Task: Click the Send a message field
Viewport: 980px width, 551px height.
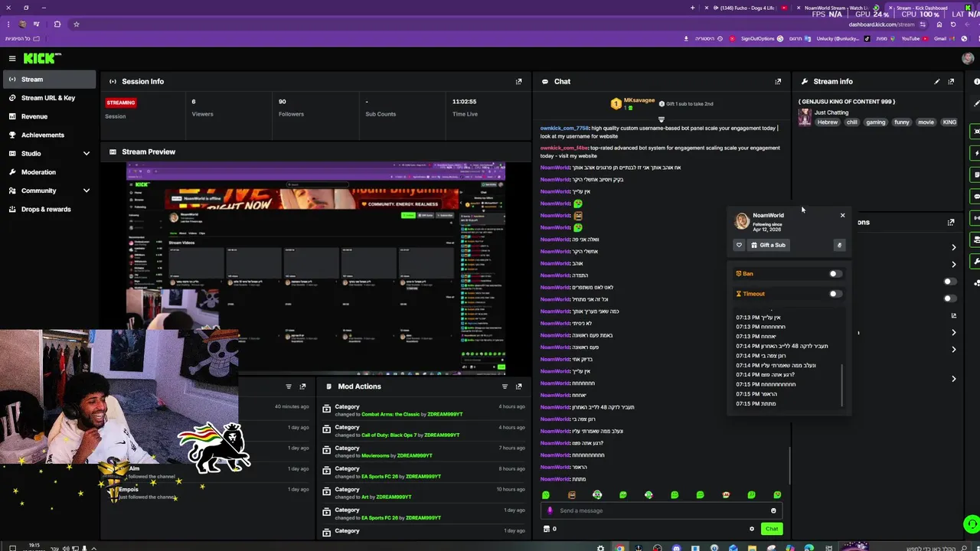Action: pos(662,510)
